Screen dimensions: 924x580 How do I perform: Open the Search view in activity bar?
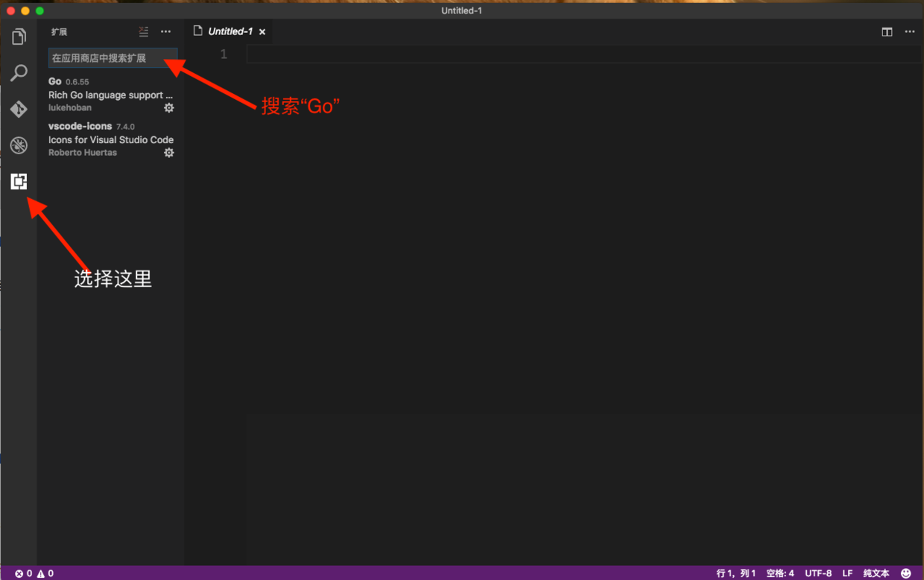point(19,73)
